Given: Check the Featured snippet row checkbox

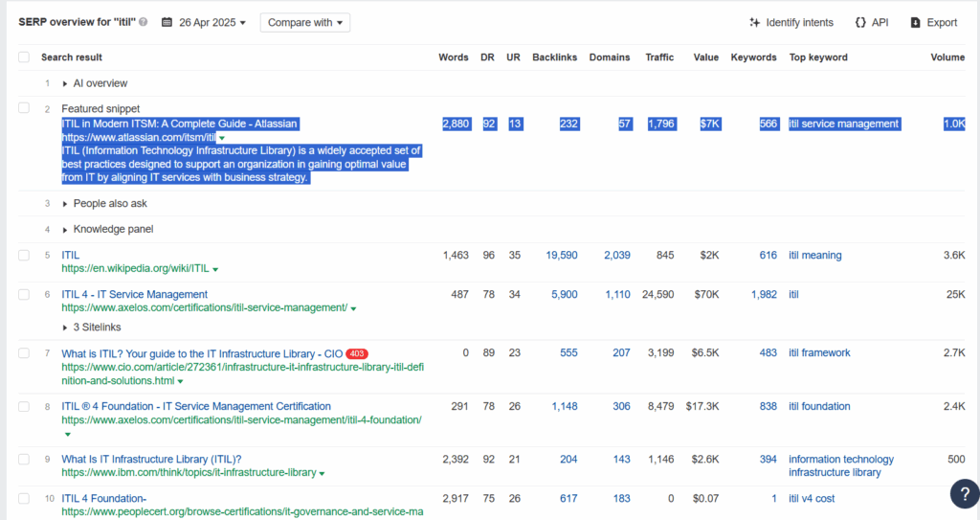Looking at the screenshot, I should point(24,107).
